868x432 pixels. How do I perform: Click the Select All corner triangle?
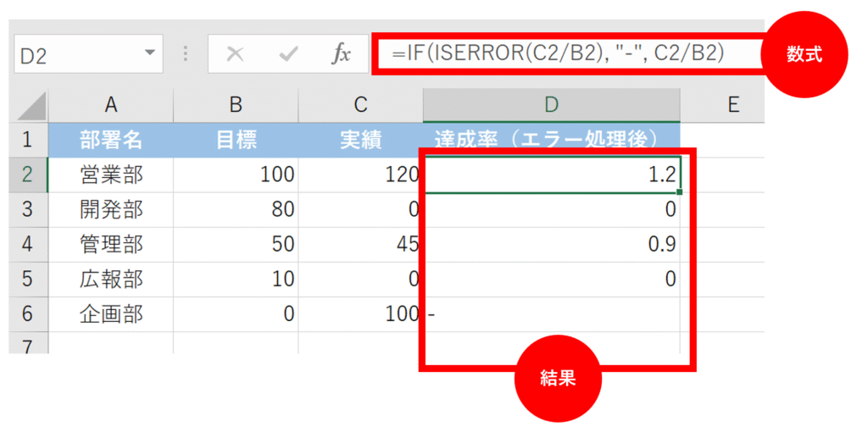point(32,106)
